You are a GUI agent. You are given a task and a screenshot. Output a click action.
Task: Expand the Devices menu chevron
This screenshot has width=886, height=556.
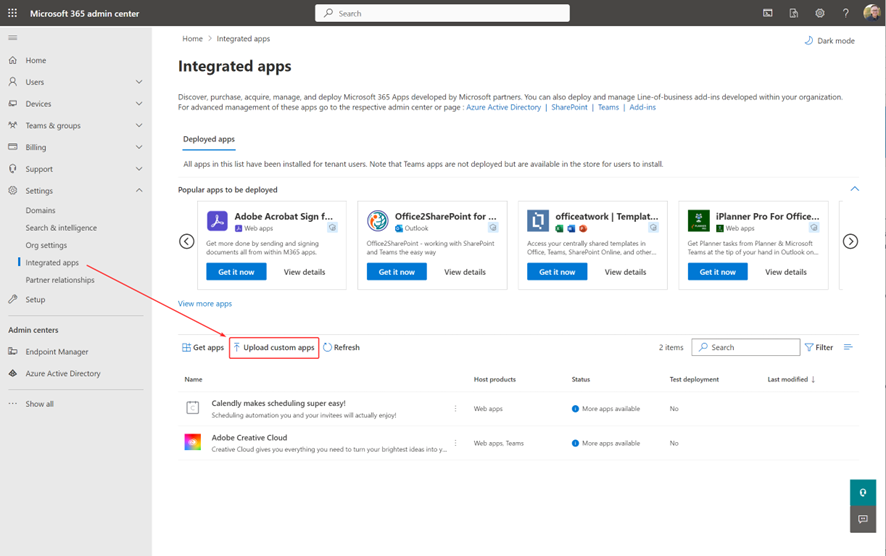click(x=139, y=103)
